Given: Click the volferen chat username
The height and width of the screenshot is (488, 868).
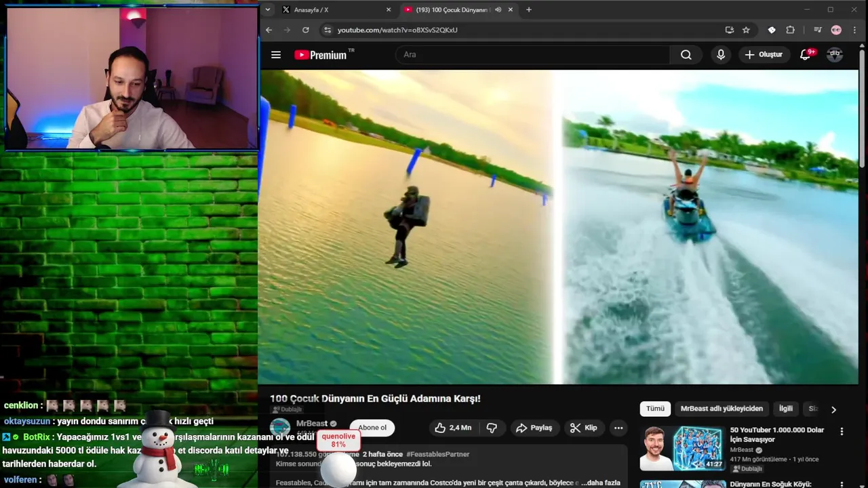Looking at the screenshot, I should point(20,480).
